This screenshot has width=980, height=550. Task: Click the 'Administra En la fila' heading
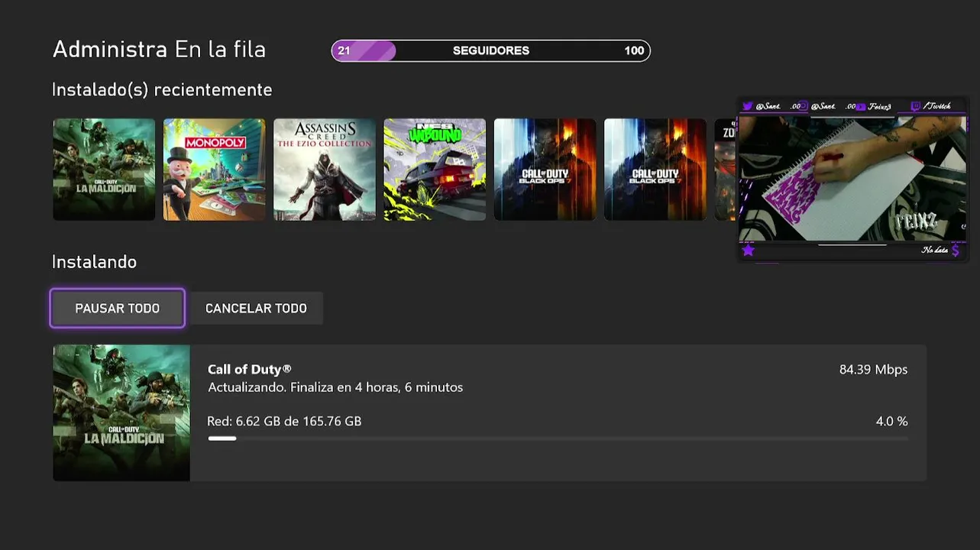tap(159, 50)
